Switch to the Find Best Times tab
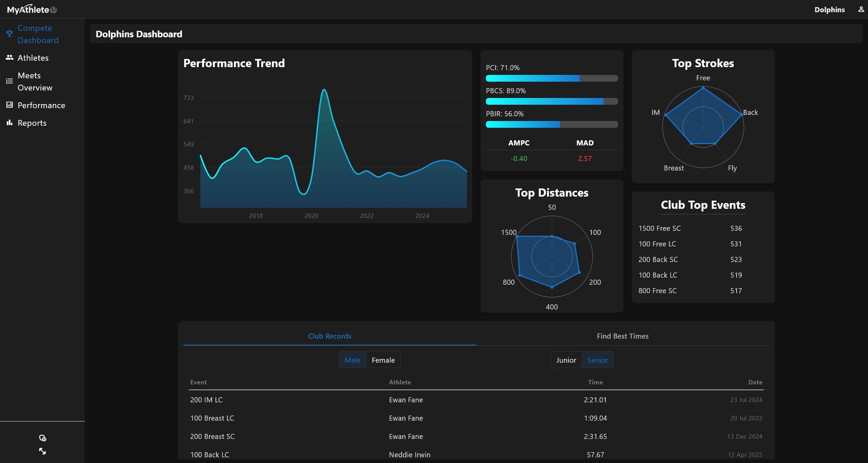The width and height of the screenshot is (868, 463). pos(623,336)
